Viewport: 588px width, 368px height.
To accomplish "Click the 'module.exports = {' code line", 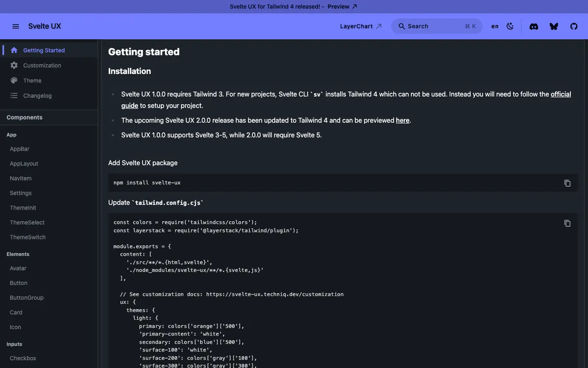I will click(142, 246).
